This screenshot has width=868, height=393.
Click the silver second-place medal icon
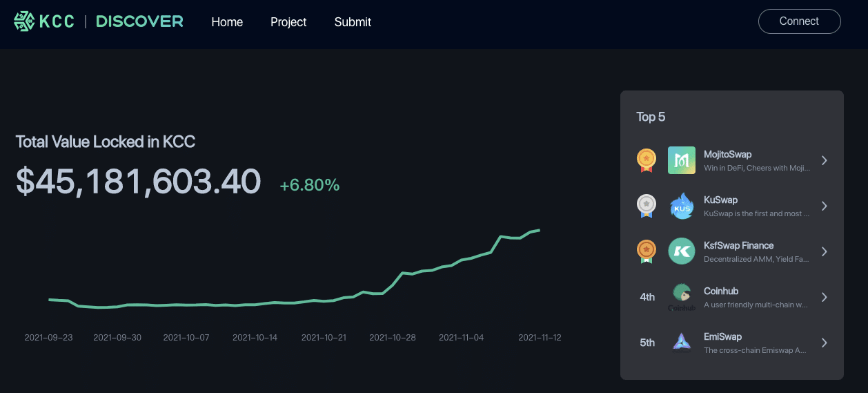647,206
